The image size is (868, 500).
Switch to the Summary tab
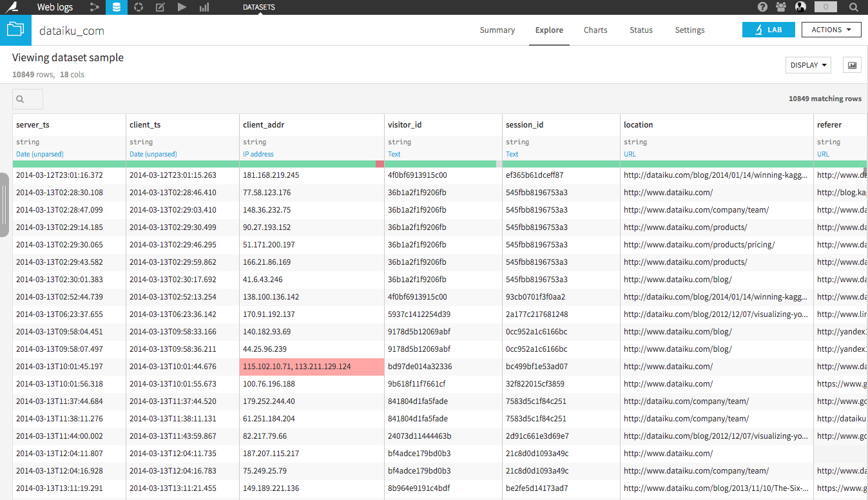pyautogui.click(x=497, y=30)
